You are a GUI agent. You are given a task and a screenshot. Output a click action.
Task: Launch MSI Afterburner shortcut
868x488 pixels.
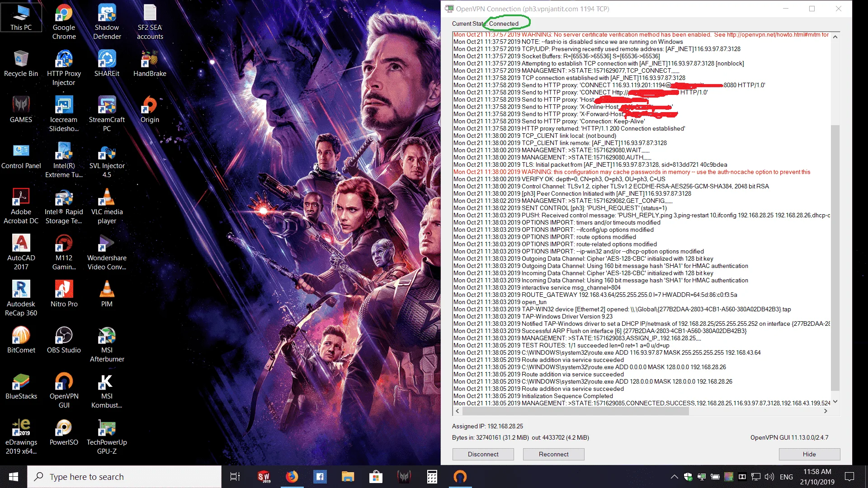[107, 344]
